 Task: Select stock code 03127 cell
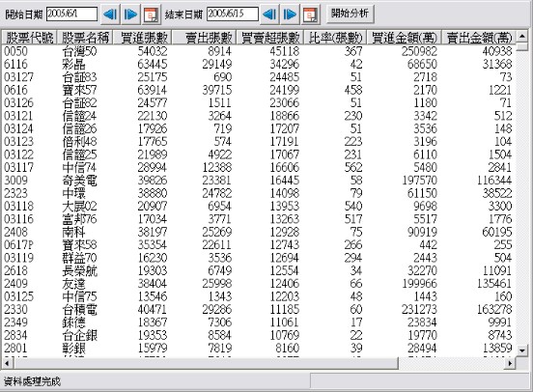(18, 77)
